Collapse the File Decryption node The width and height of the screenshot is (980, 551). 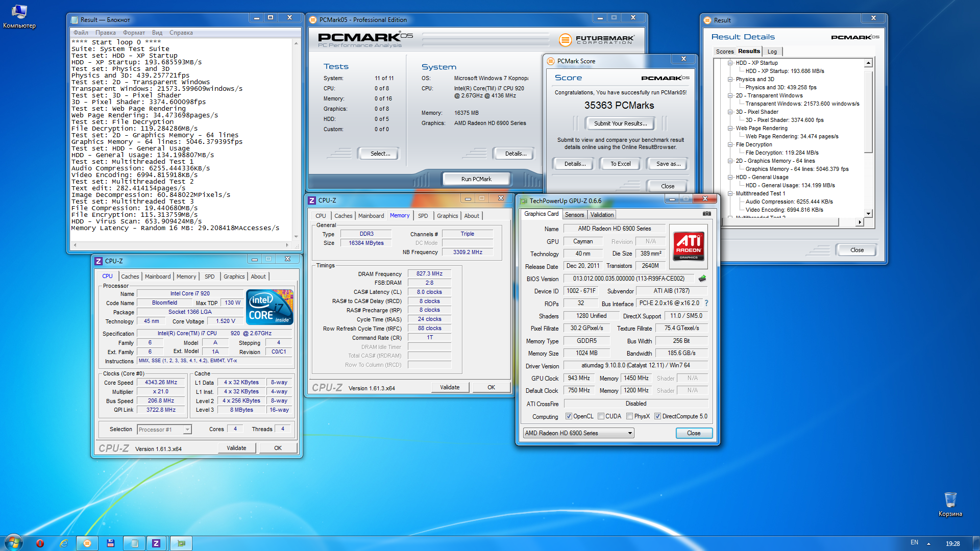pos(730,145)
